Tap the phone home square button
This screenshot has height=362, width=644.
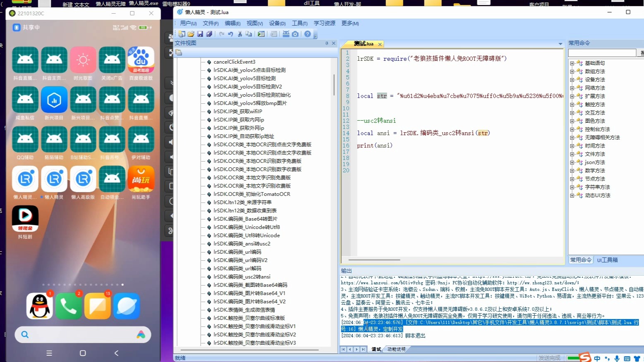point(83,353)
